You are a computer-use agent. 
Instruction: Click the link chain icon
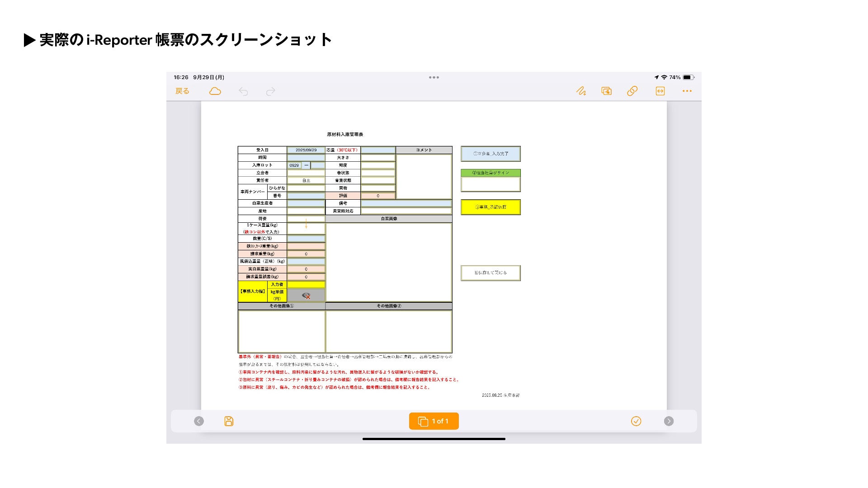pyautogui.click(x=632, y=91)
